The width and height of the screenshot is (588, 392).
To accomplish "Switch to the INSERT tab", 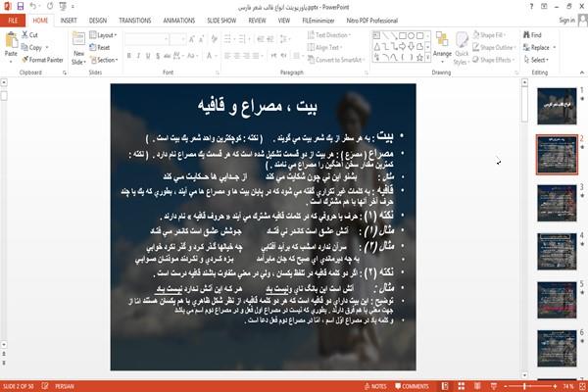I will (x=69, y=21).
